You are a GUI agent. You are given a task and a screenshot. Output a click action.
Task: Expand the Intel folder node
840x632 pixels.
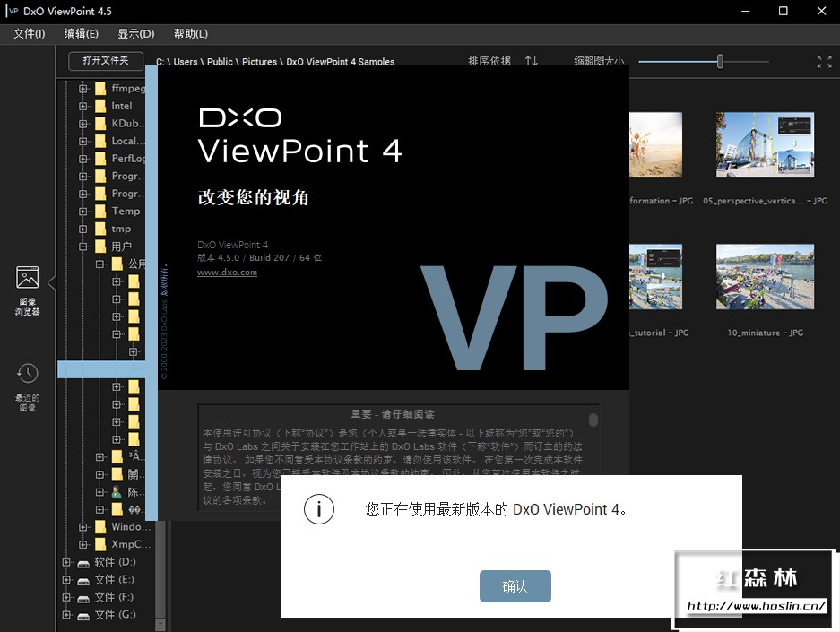83,106
